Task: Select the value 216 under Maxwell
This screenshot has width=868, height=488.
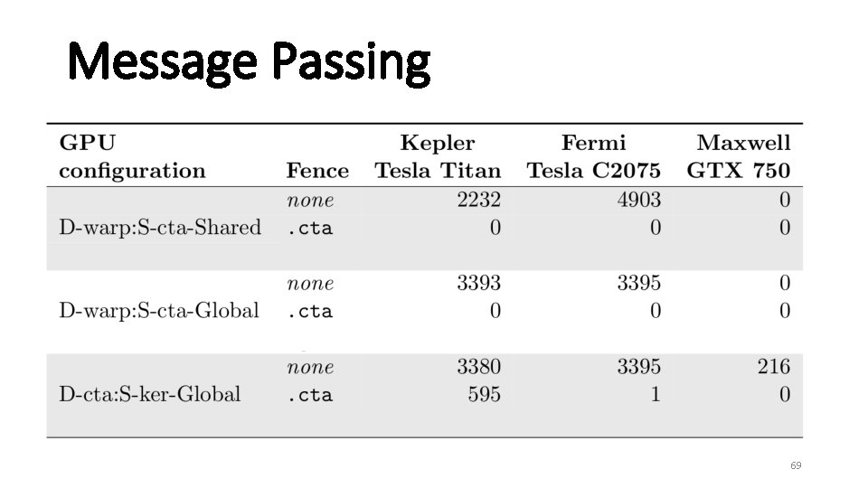Action: [774, 367]
